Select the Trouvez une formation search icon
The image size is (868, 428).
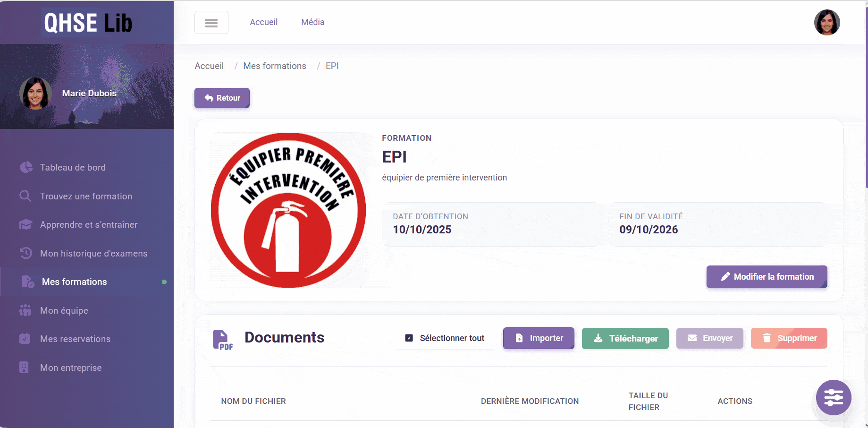26,196
